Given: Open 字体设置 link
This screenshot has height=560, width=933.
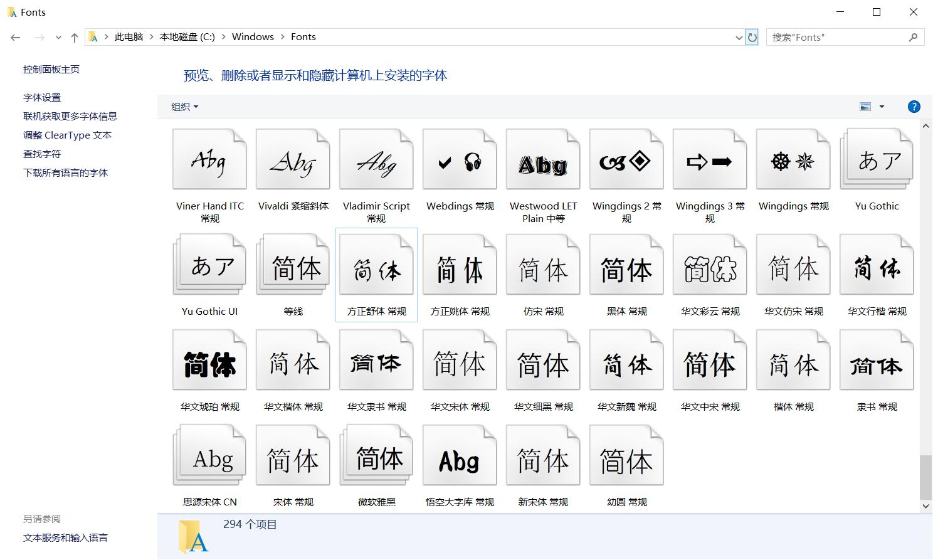Looking at the screenshot, I should [42, 98].
